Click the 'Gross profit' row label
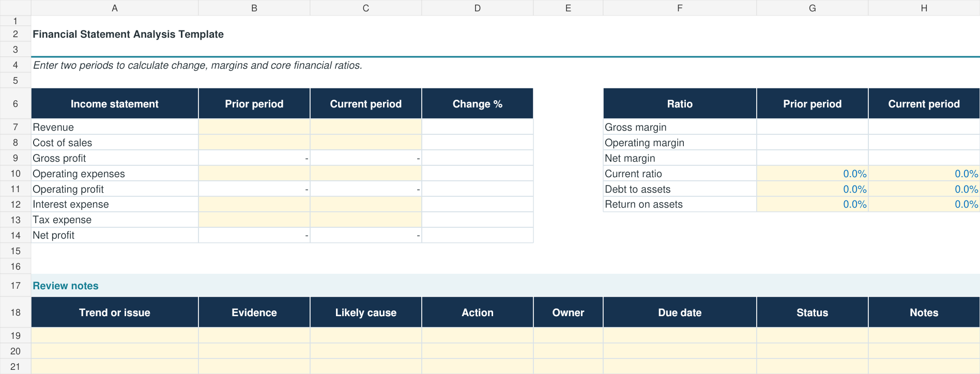Screen dimensions: 980x374 pyautogui.click(x=59, y=158)
